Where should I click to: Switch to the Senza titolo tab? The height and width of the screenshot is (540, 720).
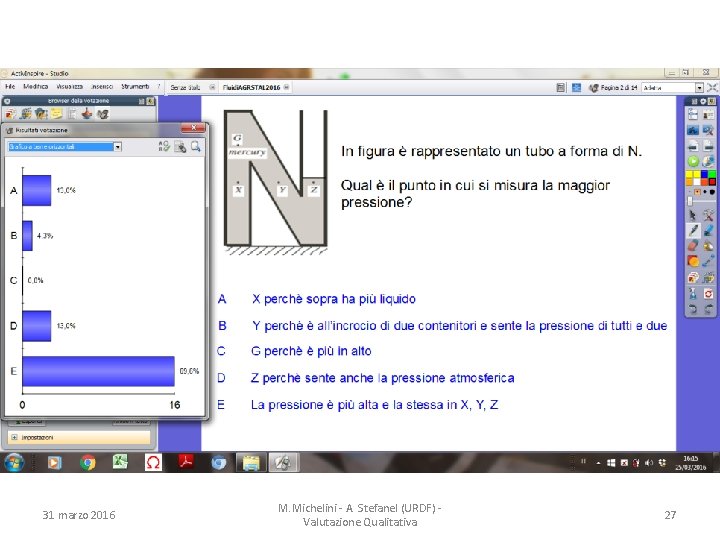coord(186,87)
